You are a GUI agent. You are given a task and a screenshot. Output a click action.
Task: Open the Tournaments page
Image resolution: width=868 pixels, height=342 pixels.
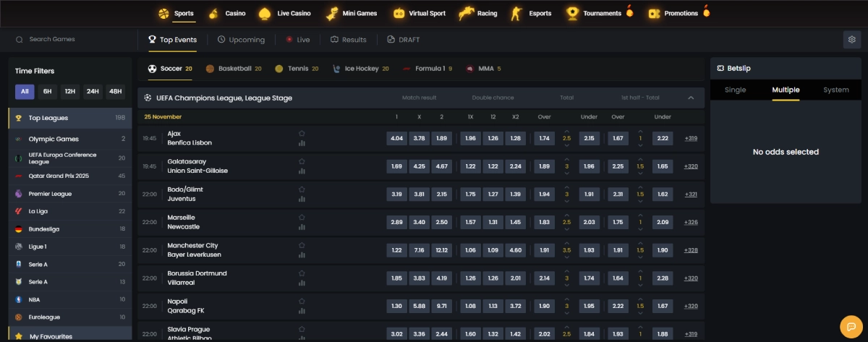coord(600,13)
